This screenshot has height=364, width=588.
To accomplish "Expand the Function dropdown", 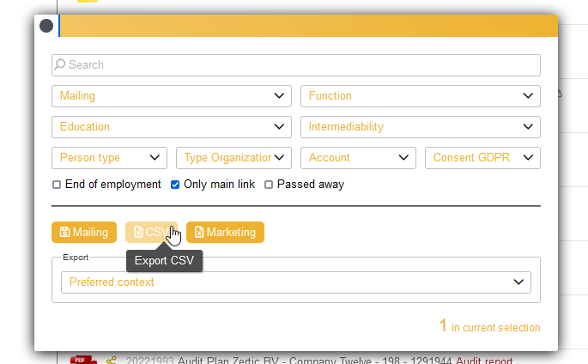I will tap(420, 96).
